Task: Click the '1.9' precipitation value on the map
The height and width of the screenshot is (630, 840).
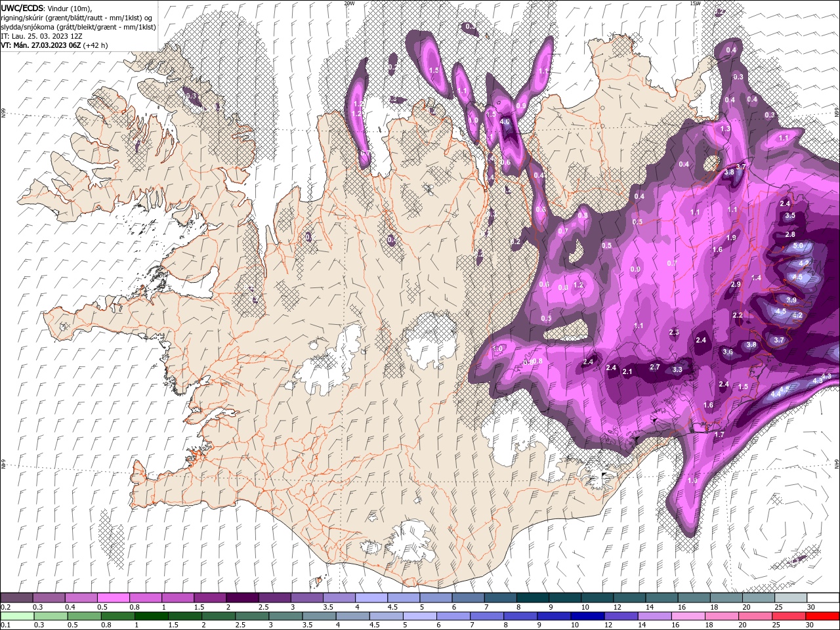Action: 731,238
